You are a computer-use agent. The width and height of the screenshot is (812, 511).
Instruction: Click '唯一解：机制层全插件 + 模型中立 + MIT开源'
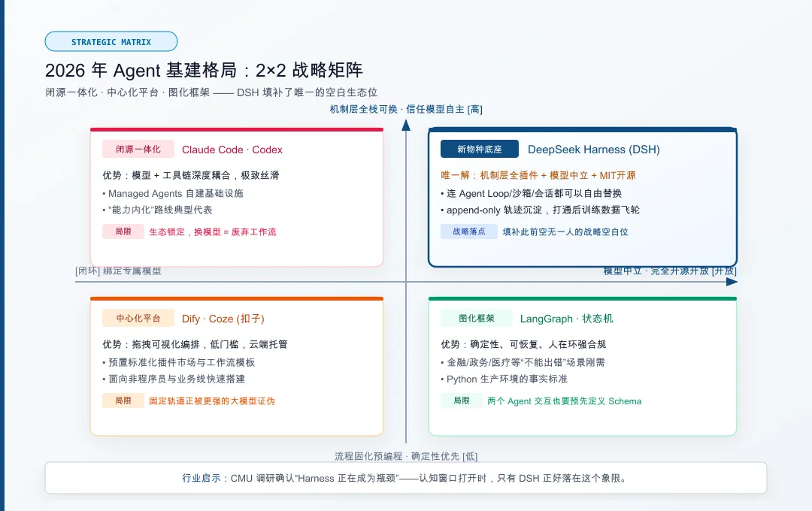pyautogui.click(x=538, y=175)
